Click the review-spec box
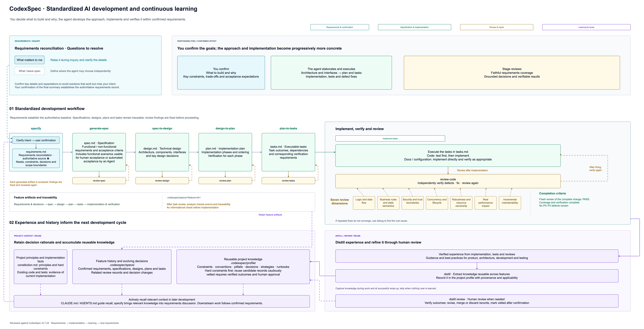This screenshot has height=329, width=644. pos(99,181)
